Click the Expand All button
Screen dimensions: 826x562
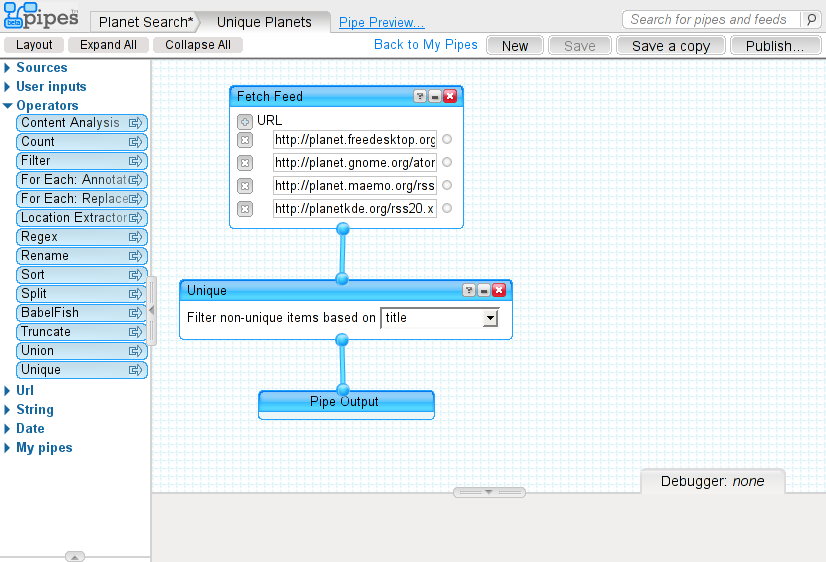coord(108,45)
